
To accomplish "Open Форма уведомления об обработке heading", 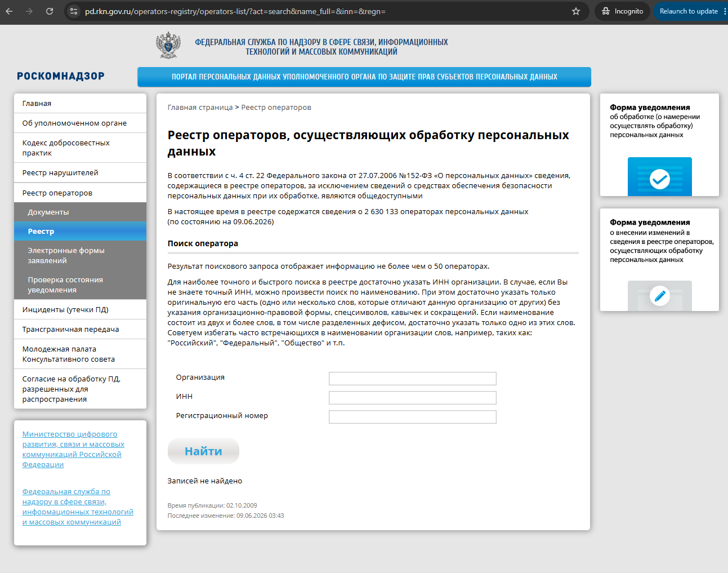I will click(x=655, y=121).
